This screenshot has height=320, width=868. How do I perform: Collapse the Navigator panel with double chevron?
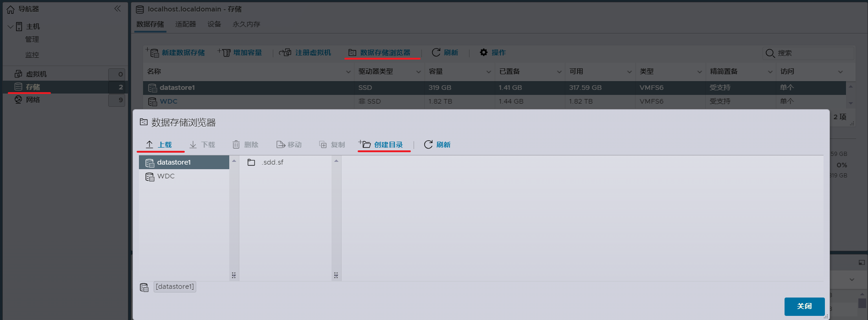coord(118,9)
